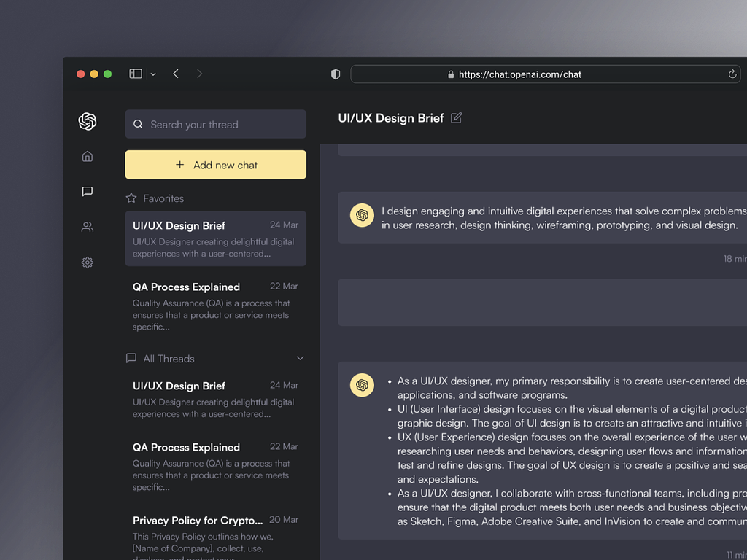This screenshot has height=560, width=747.
Task: Open the sidebar toggle dropdown arrow
Action: tap(153, 74)
